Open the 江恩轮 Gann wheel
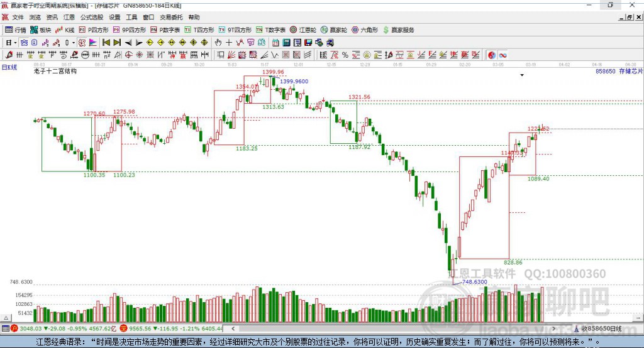 pos(303,30)
